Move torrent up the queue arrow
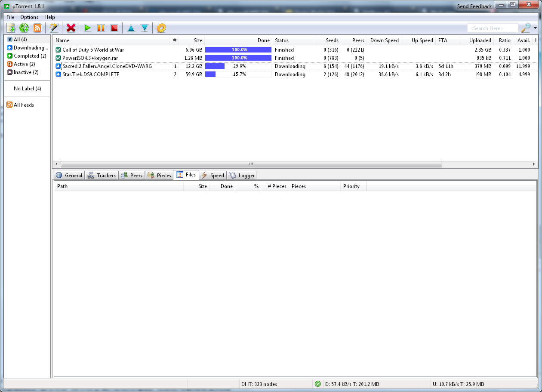The height and width of the screenshot is (392, 542). [131, 28]
